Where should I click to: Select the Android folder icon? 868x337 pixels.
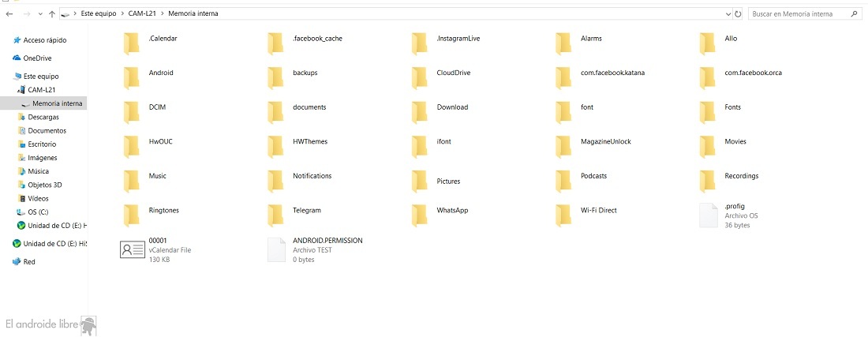pyautogui.click(x=131, y=78)
